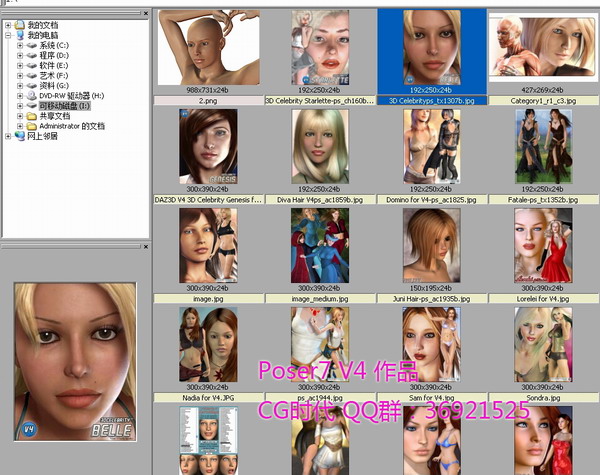Select the 艺术 (F:) drive label
600x475 pixels.
click(54, 75)
